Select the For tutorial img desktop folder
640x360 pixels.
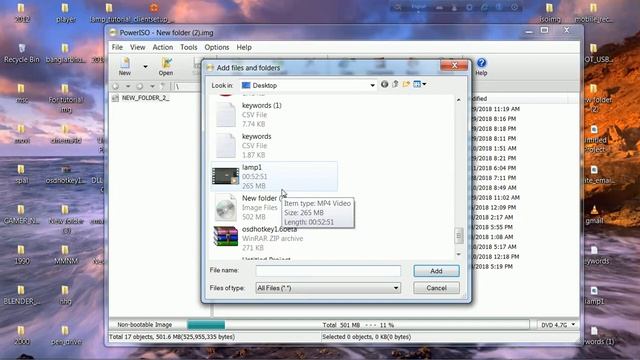pos(65,99)
